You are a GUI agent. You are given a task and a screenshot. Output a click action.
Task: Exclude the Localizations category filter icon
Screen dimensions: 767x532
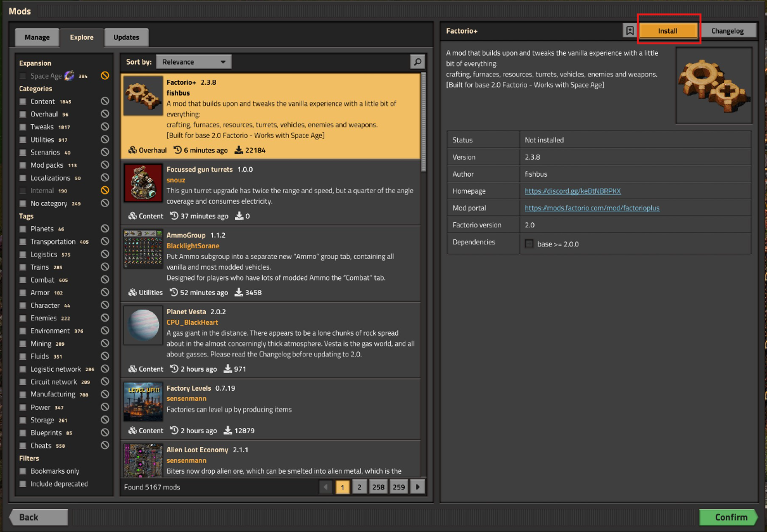[x=105, y=177]
